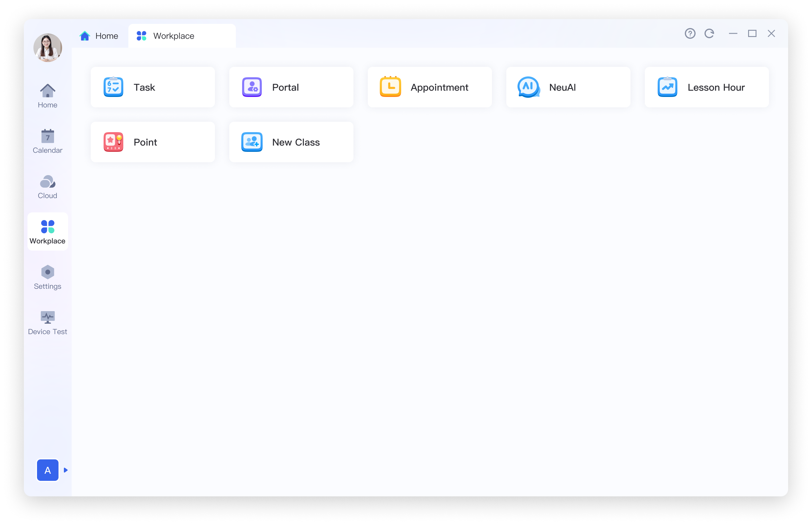Open Cloud storage in sidebar

point(47,187)
